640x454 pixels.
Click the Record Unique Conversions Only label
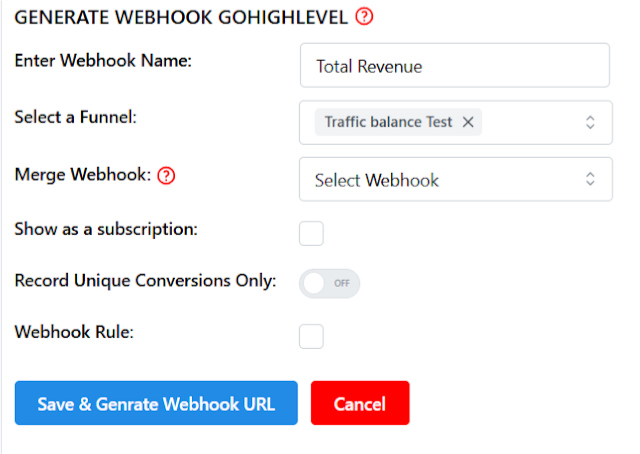[x=146, y=281]
